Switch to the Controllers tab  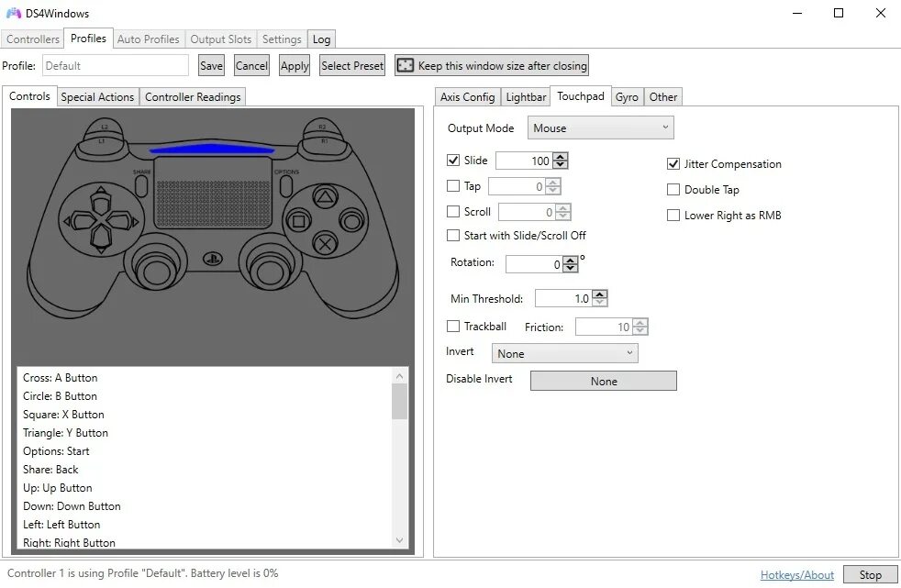click(33, 39)
